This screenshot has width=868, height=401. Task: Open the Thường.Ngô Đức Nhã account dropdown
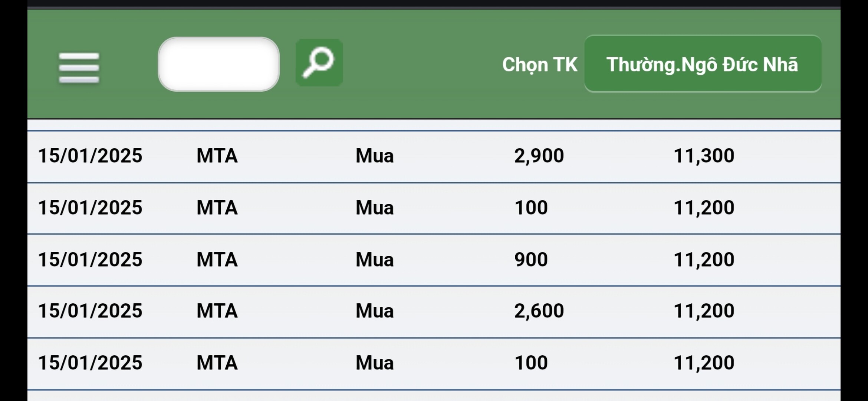[703, 64]
